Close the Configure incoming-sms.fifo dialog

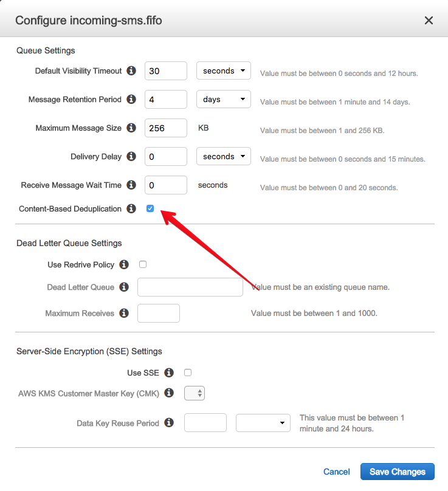(x=429, y=20)
